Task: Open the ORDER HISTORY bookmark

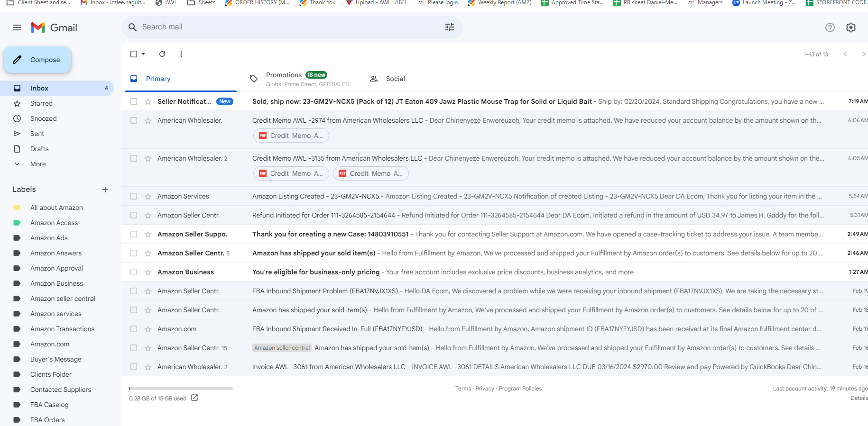Action: point(257,2)
